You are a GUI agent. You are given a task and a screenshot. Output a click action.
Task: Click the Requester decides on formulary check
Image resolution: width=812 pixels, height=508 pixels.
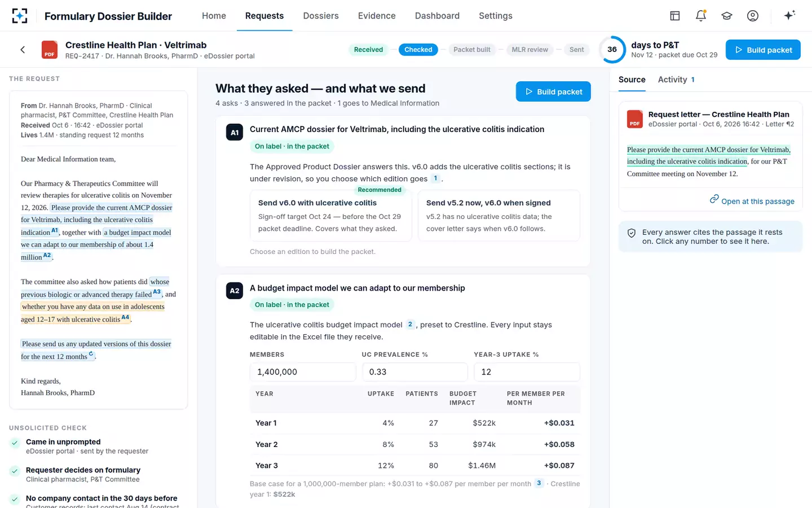click(98, 474)
